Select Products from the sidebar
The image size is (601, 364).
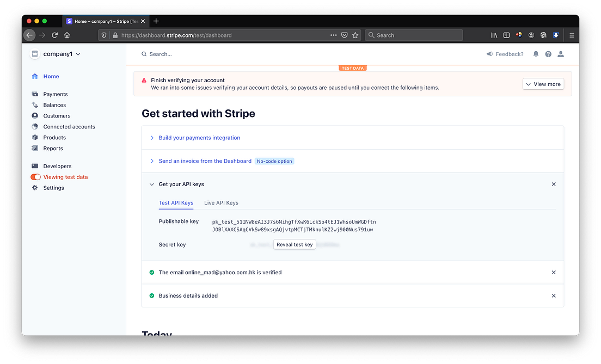coord(53,137)
